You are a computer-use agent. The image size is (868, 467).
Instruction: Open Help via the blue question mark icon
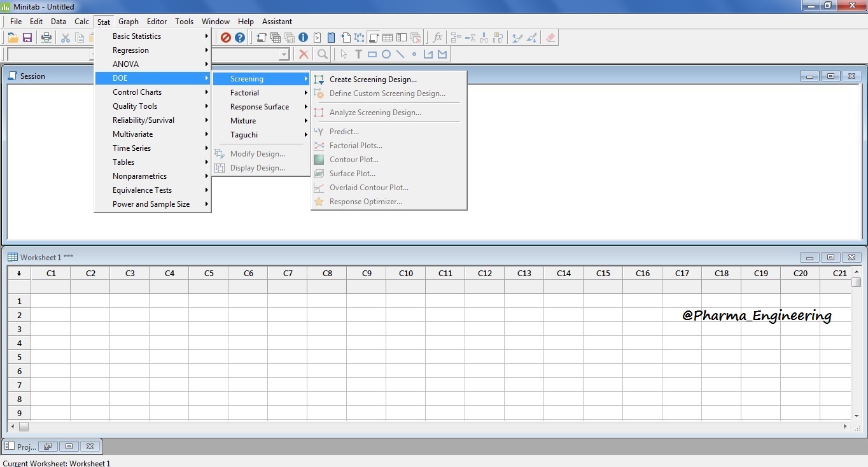(240, 37)
